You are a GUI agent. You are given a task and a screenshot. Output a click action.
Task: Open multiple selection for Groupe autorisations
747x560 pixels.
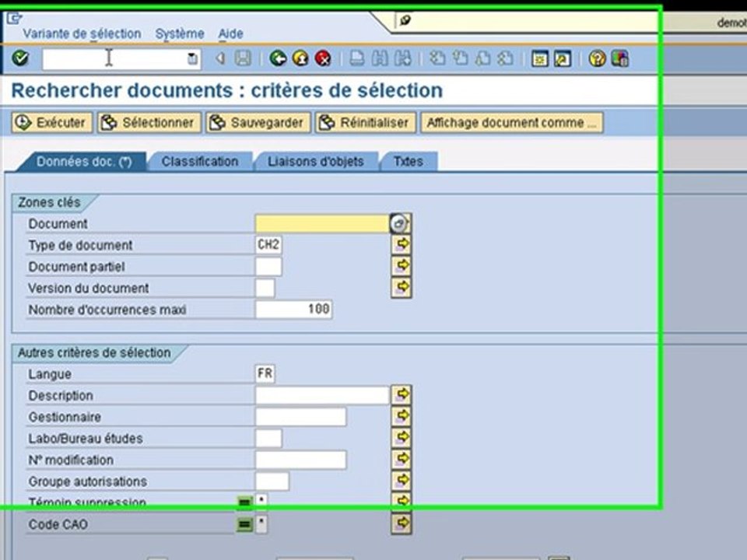pos(402,481)
